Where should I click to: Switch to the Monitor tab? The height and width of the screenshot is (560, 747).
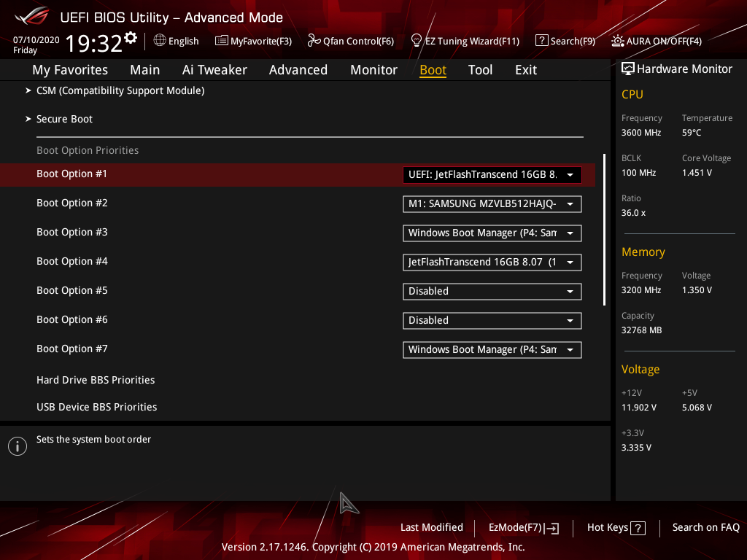pos(374,70)
